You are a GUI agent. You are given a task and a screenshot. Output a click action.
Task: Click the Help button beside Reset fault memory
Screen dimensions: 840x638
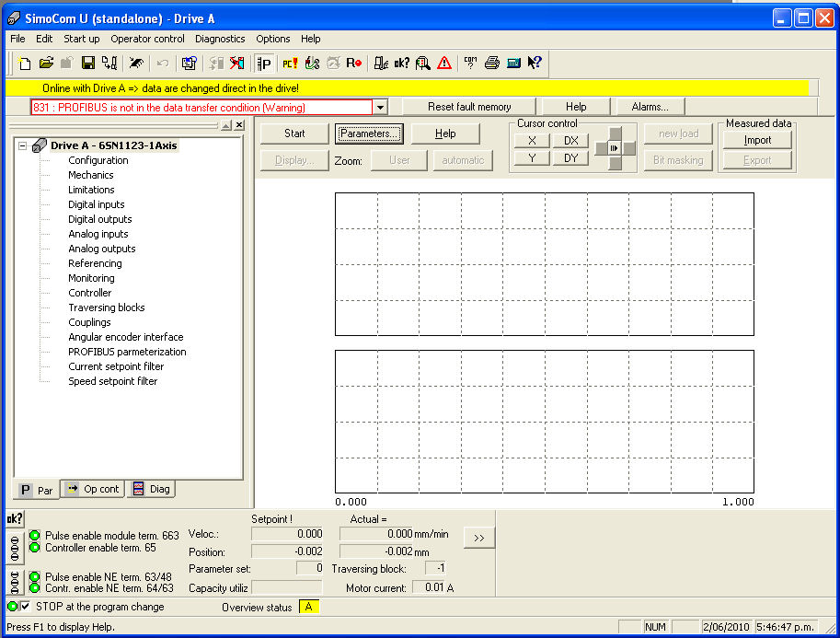pos(576,107)
